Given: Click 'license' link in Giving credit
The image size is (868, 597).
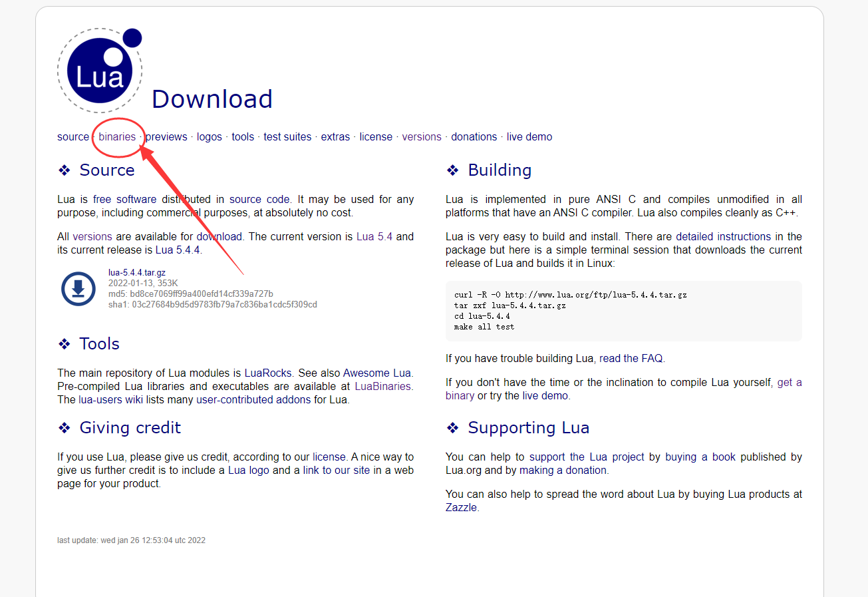Looking at the screenshot, I should [x=329, y=457].
